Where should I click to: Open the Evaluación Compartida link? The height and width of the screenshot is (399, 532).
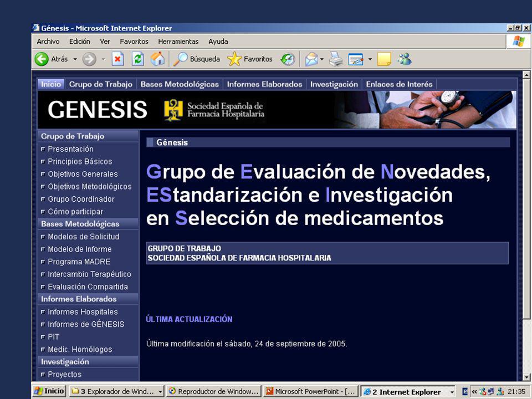pyautogui.click(x=88, y=287)
